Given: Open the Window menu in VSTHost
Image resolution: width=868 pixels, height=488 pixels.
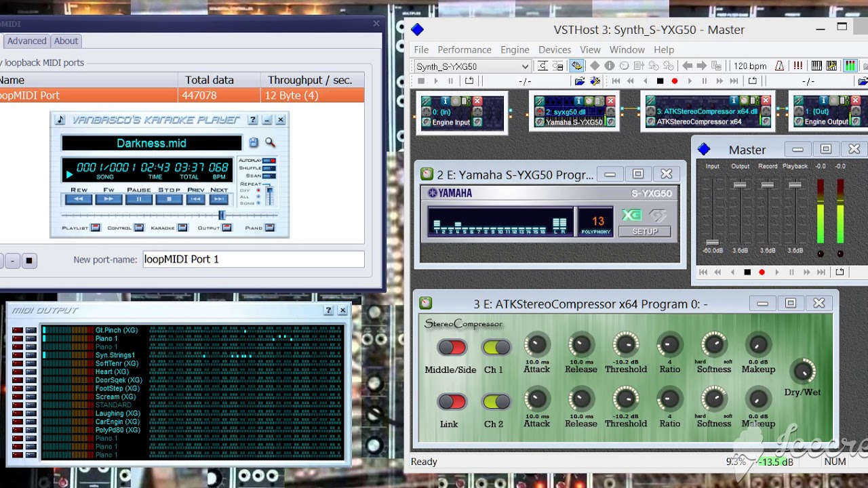Looking at the screenshot, I should coord(627,49).
